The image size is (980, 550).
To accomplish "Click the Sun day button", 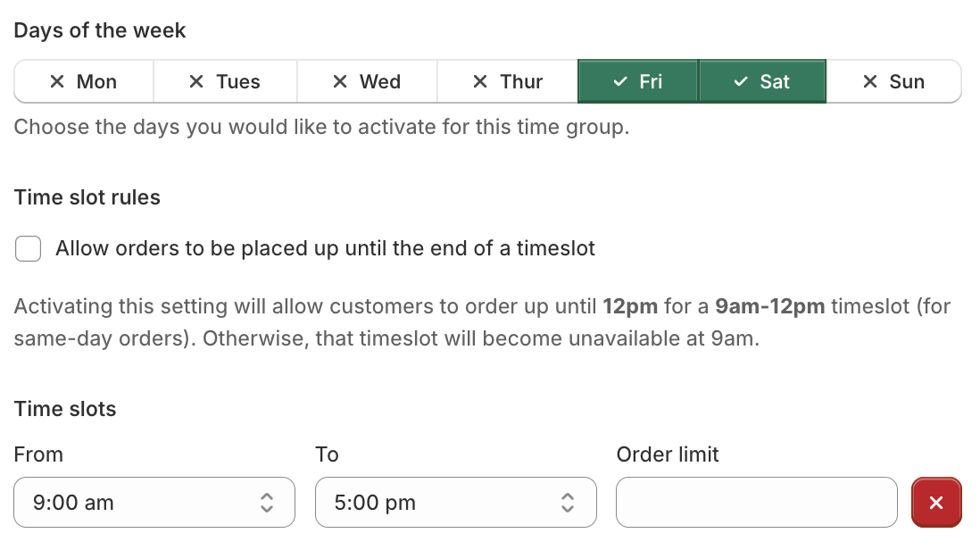I will (894, 81).
